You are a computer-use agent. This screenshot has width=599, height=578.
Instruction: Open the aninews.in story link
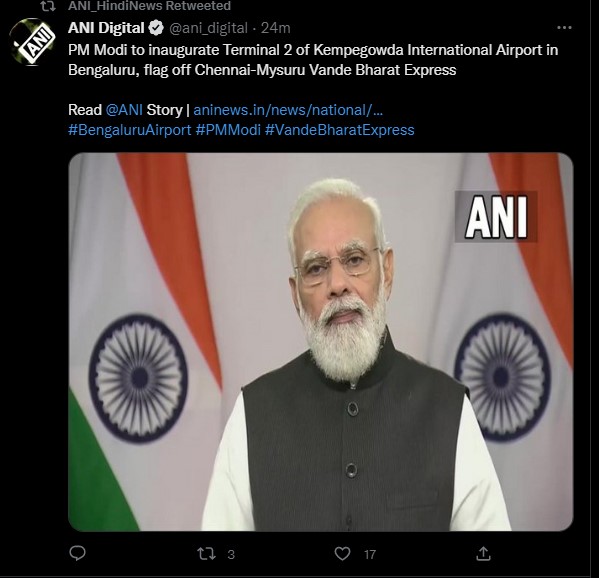click(288, 110)
